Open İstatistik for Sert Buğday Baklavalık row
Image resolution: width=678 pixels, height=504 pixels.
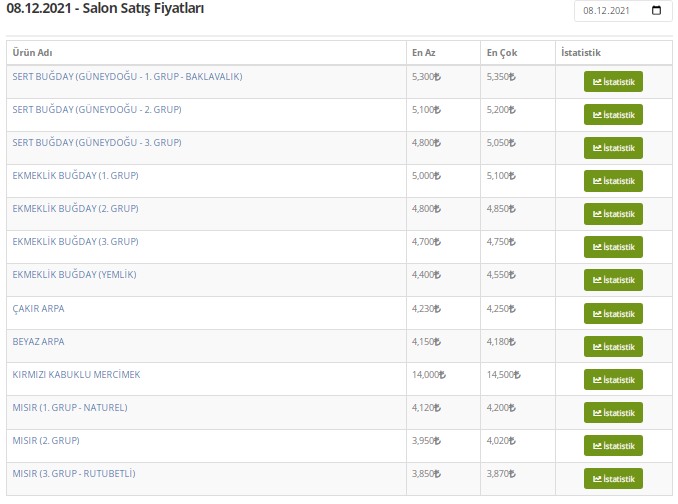pos(613,82)
